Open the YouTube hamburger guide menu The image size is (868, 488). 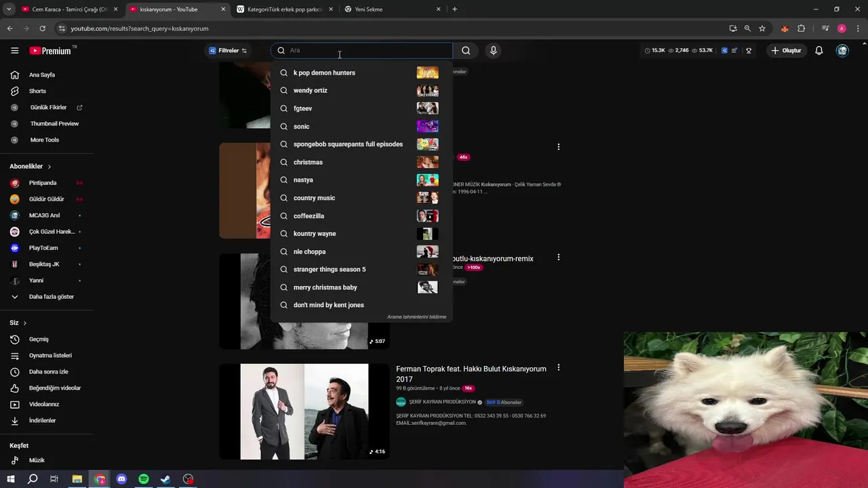[14, 50]
